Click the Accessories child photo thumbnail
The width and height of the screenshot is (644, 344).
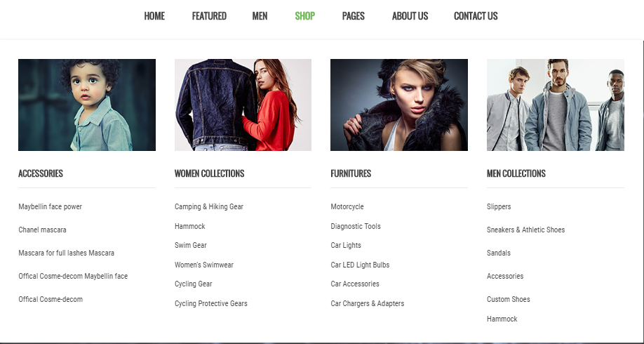click(87, 105)
